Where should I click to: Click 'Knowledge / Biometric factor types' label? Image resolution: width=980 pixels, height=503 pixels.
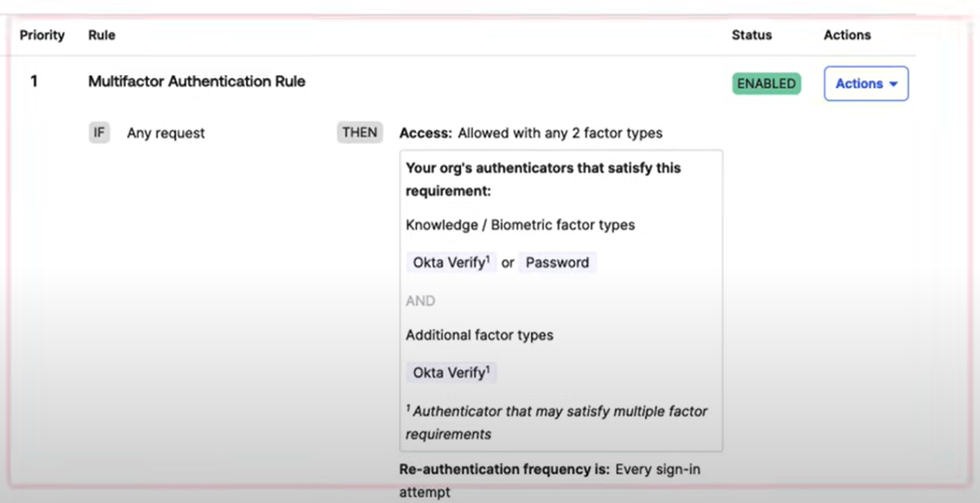(x=520, y=225)
